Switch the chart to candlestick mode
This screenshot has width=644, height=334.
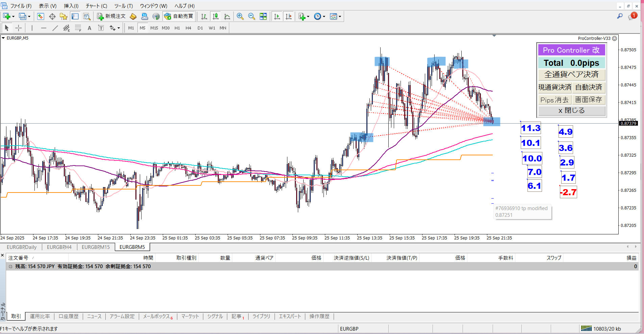tap(215, 16)
